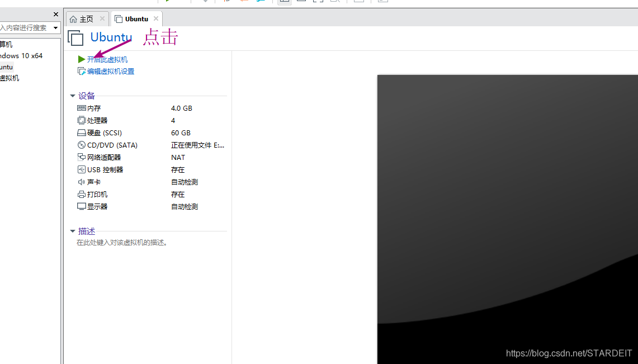The width and height of the screenshot is (638, 364).
Task: Open the 处理器 device settings label
Action: [97, 120]
